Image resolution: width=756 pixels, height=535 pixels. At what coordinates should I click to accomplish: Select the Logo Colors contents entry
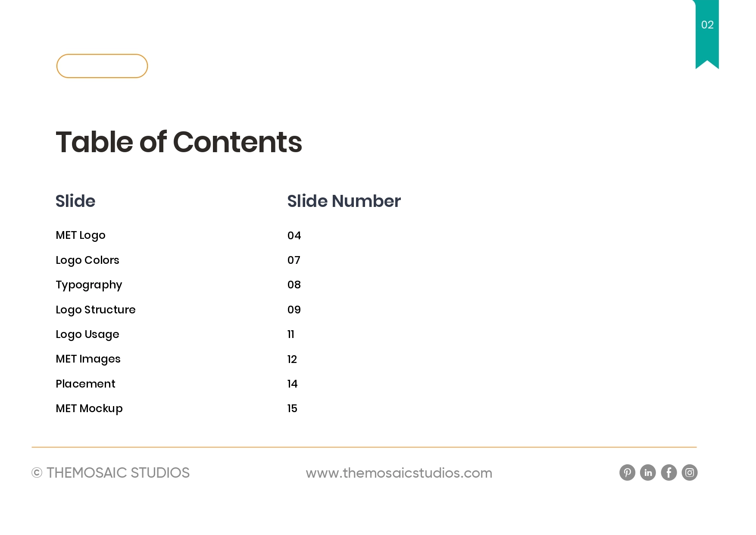point(87,260)
